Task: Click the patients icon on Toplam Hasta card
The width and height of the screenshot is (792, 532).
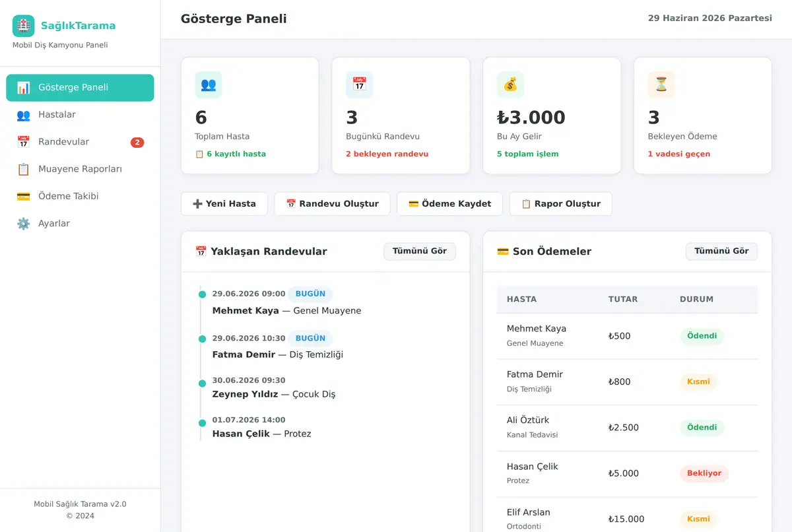Action: click(x=209, y=84)
